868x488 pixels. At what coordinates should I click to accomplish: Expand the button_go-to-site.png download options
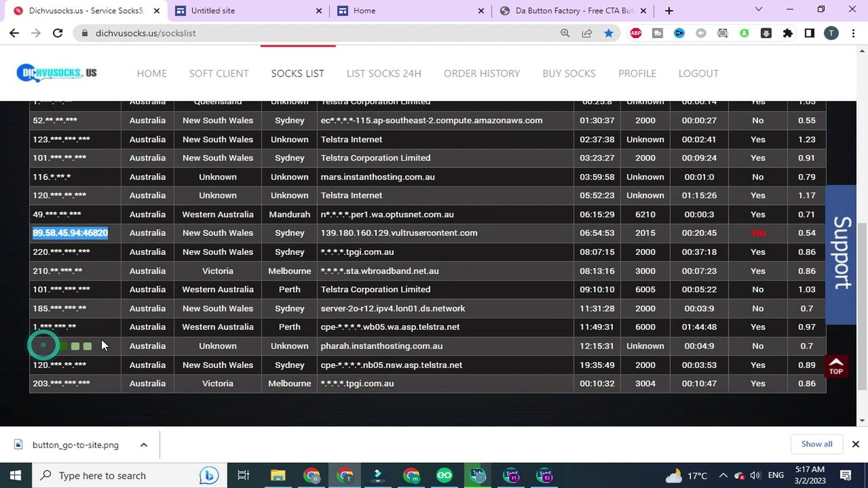(x=144, y=445)
